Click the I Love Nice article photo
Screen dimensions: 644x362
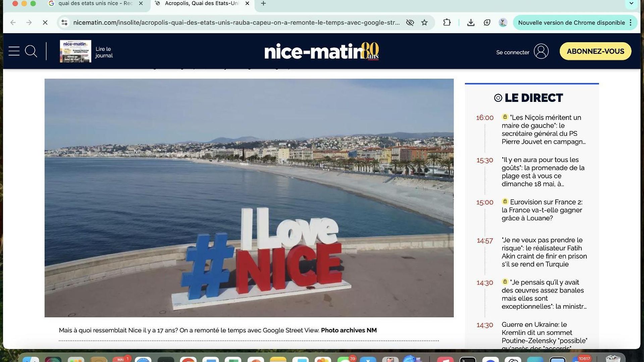(x=249, y=198)
